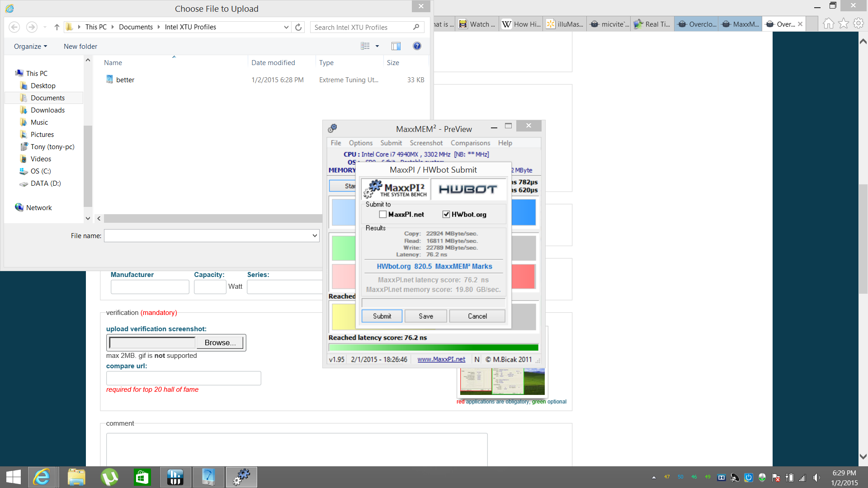Open MaxxMEM gears icon in taskbar
Screen dimensions: 868x488
241,477
